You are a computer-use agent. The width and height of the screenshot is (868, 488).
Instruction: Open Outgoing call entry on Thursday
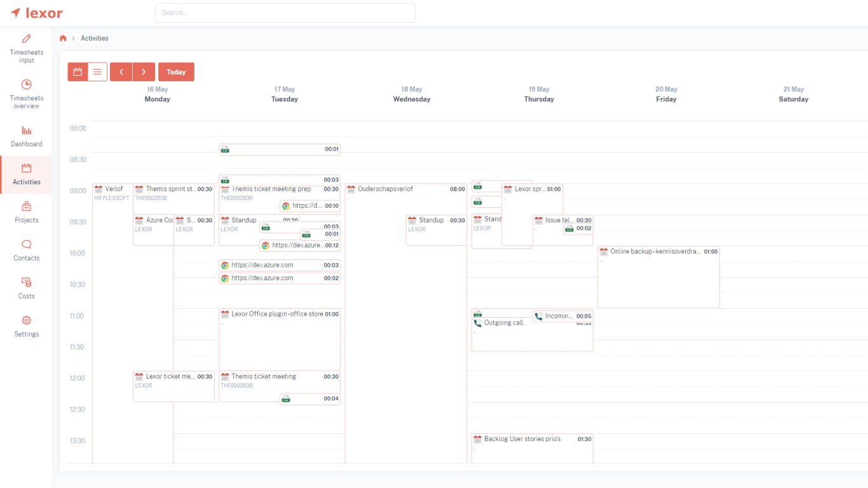532,335
